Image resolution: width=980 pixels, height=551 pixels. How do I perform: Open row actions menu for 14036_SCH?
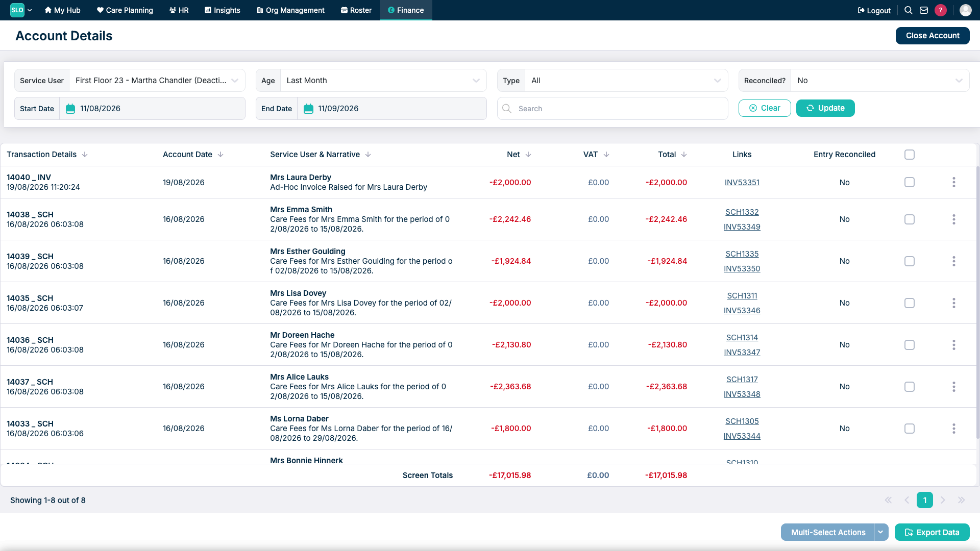pyautogui.click(x=953, y=345)
